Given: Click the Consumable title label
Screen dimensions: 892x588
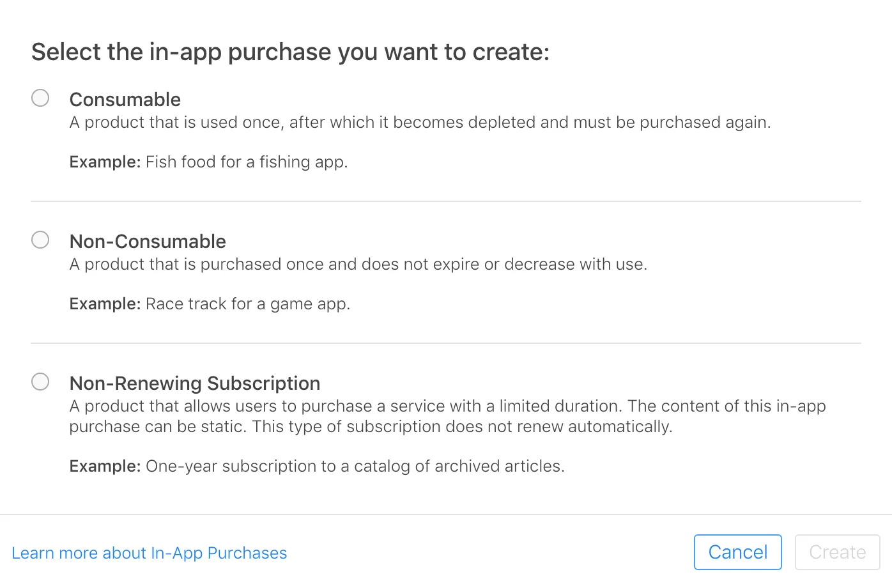Looking at the screenshot, I should click(x=125, y=100).
